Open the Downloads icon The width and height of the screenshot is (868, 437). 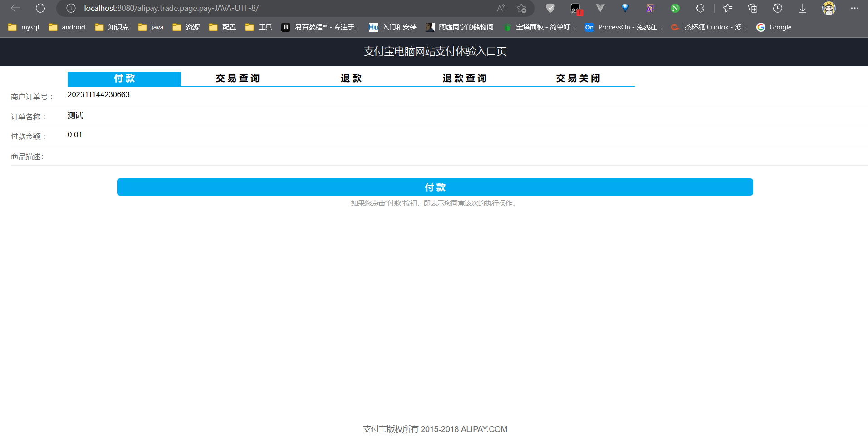click(x=803, y=8)
